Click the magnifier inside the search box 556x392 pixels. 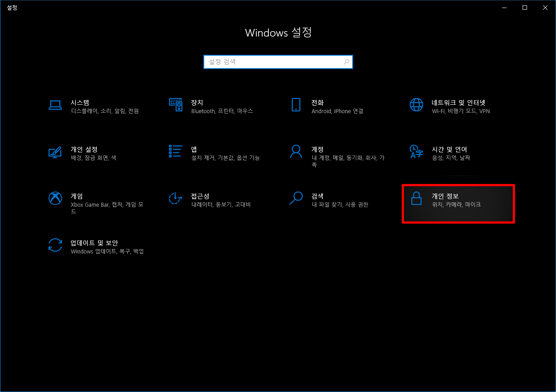pyautogui.click(x=346, y=62)
